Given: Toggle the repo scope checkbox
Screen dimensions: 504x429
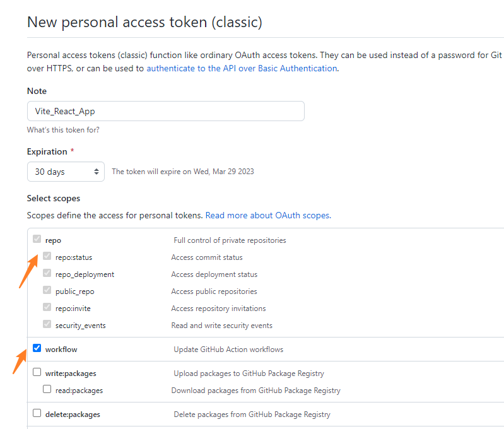Looking at the screenshot, I should 37,239.
